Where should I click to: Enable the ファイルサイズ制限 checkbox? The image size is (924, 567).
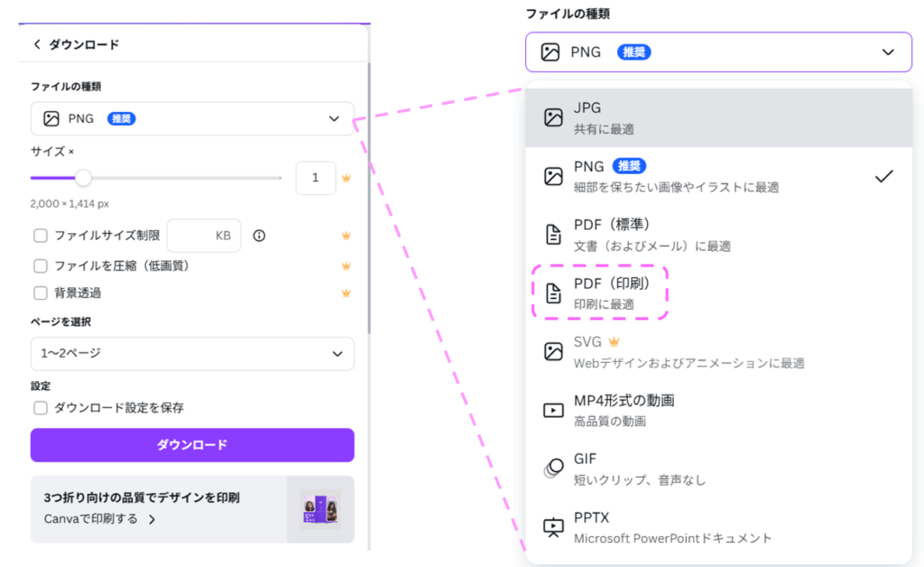(x=41, y=236)
